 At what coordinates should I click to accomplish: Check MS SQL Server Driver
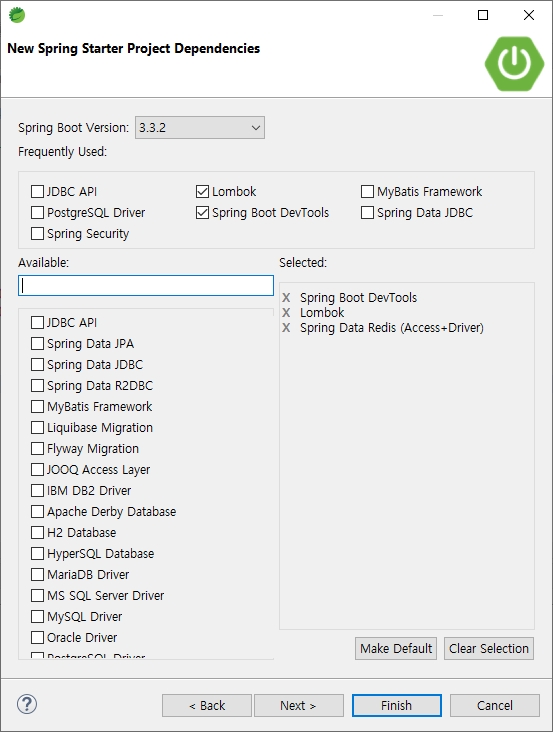coord(37,596)
